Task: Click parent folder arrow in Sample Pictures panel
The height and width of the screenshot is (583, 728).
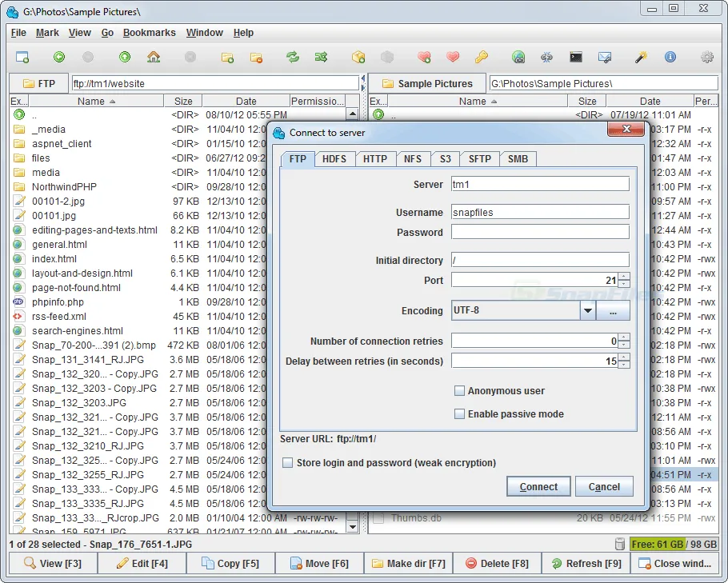Action: pyautogui.click(x=378, y=114)
